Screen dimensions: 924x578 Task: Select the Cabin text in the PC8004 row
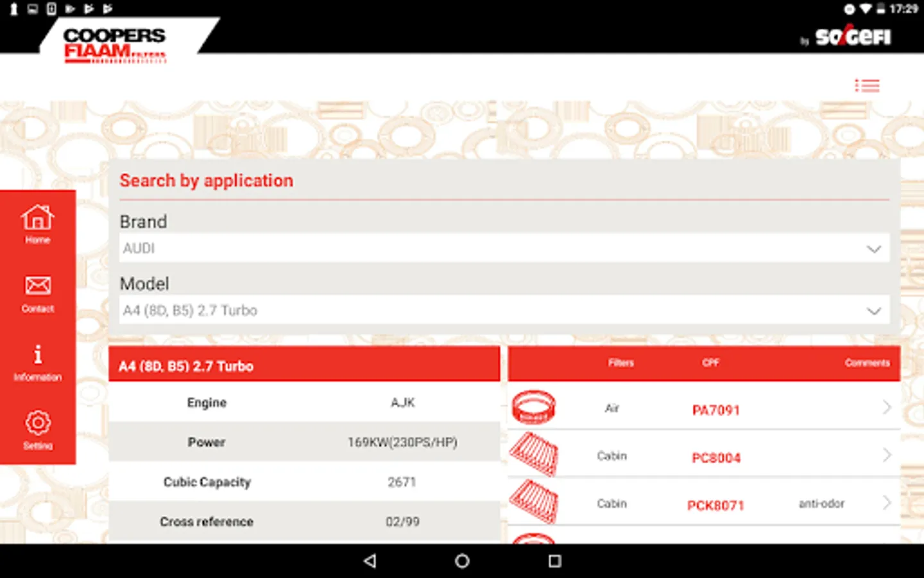[612, 456]
